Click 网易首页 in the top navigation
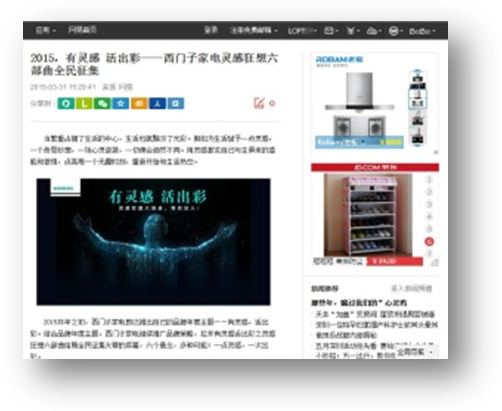 click(x=82, y=30)
